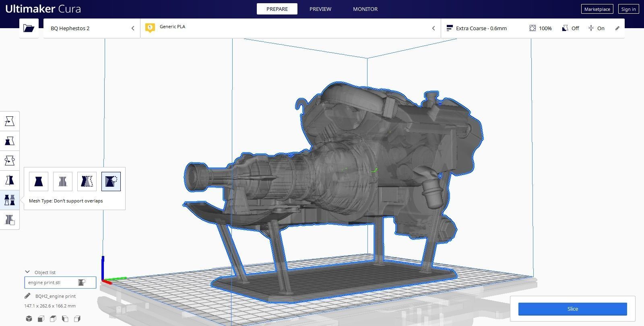Expand the Generic PLA material selector

point(291,28)
